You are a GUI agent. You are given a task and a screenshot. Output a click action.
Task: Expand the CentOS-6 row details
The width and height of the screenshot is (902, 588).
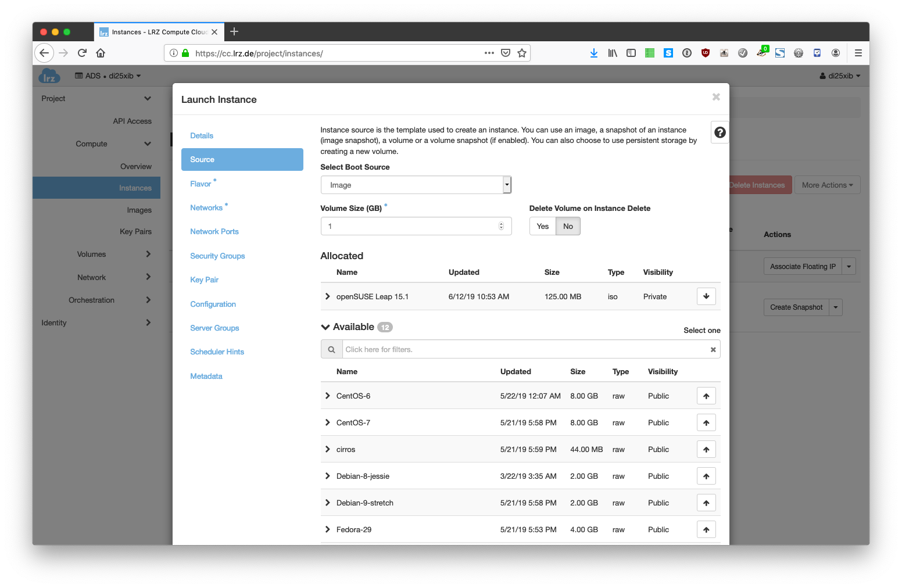328,396
